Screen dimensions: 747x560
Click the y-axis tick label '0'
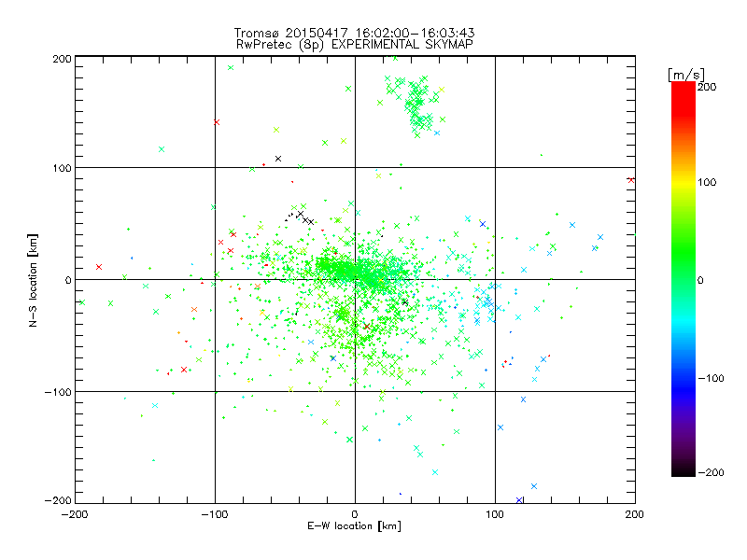pos(68,280)
